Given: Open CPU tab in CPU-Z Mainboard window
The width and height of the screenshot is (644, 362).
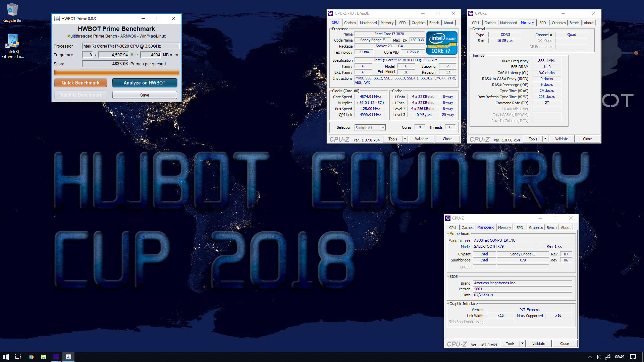Looking at the screenshot, I should point(452,228).
